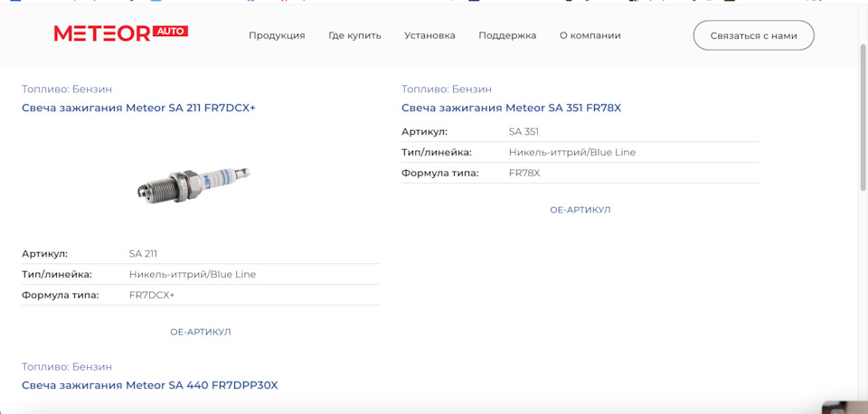Click the Meteor Auto logo
Image resolution: width=868 pixels, height=414 pixels.
pyautogui.click(x=120, y=33)
